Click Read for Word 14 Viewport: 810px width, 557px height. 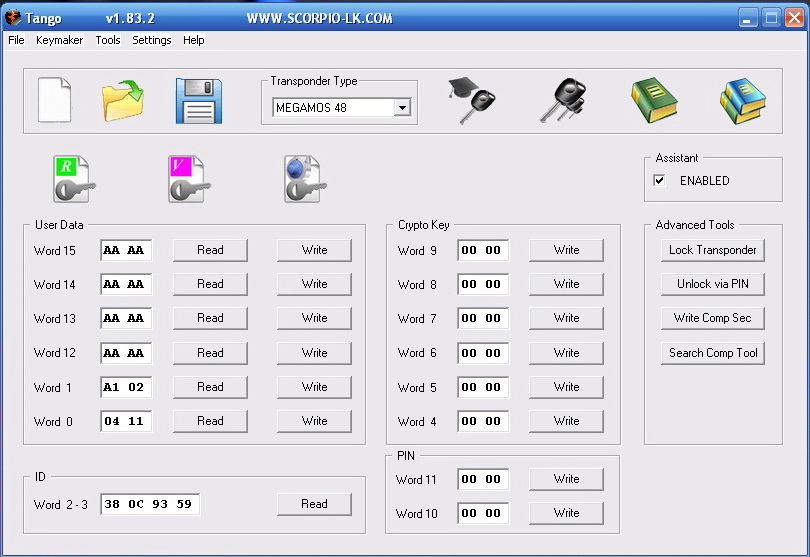coord(210,284)
